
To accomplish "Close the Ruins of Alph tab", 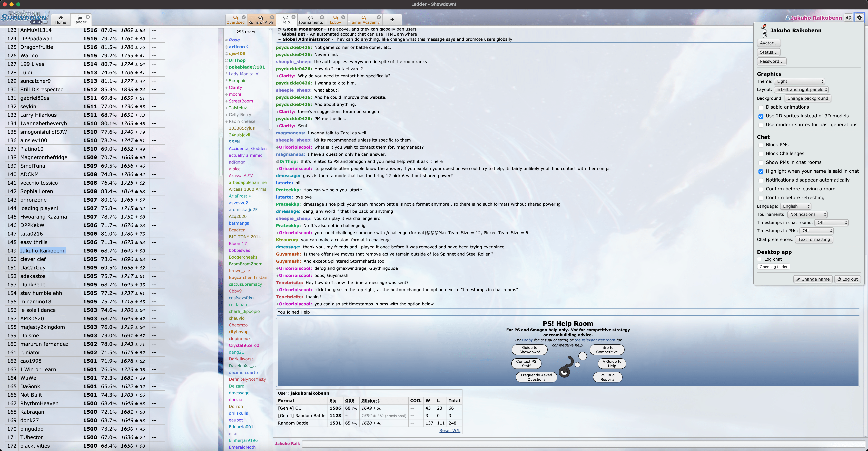I will (x=272, y=17).
